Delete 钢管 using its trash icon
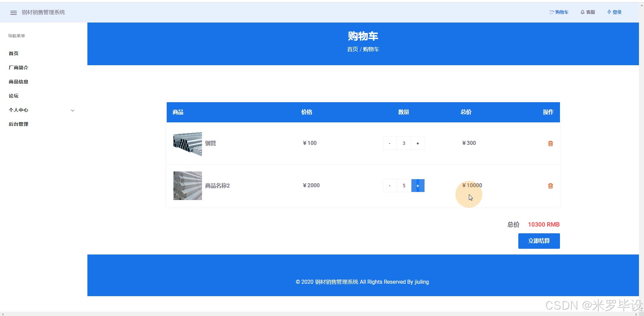 [x=550, y=143]
